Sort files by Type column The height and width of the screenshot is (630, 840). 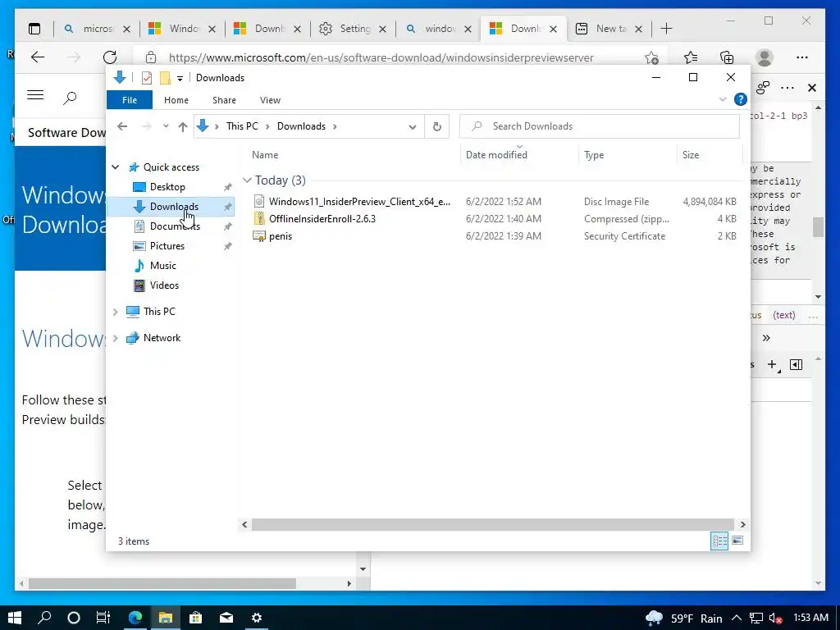click(x=594, y=155)
